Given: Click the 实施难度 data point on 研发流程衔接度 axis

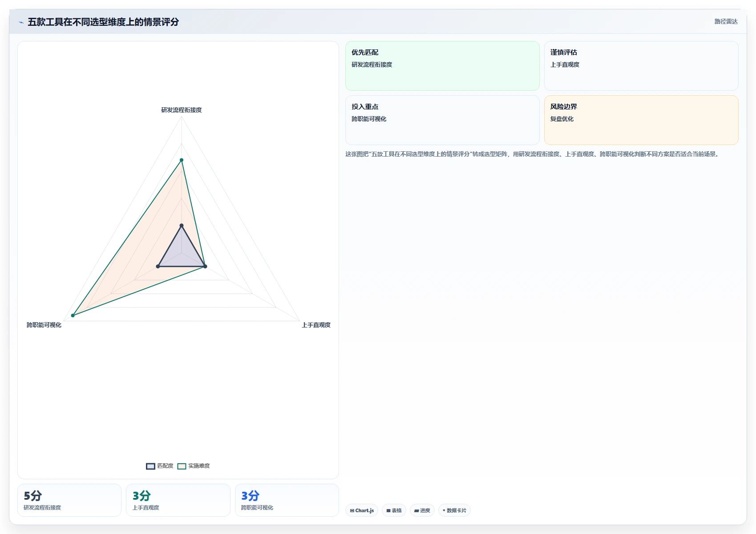Looking at the screenshot, I should [182, 160].
